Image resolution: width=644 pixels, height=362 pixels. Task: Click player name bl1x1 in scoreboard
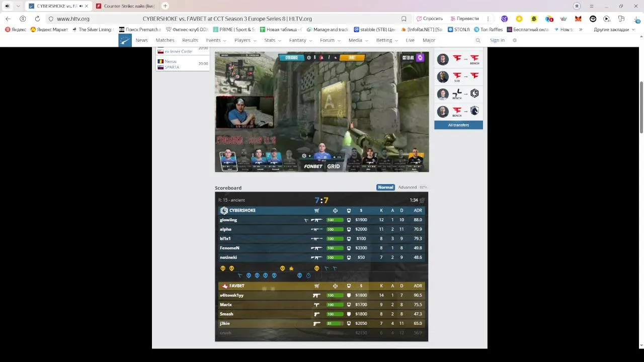(225, 239)
